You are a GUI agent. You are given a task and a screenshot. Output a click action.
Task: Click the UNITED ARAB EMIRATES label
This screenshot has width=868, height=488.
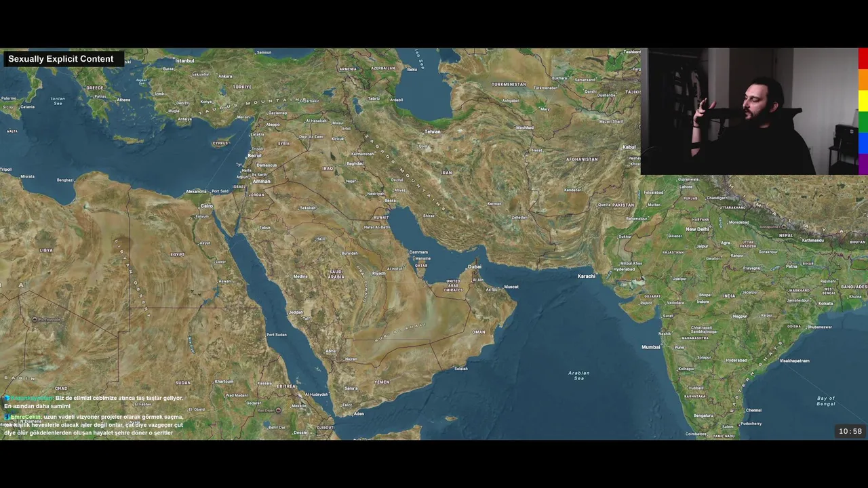pos(453,285)
